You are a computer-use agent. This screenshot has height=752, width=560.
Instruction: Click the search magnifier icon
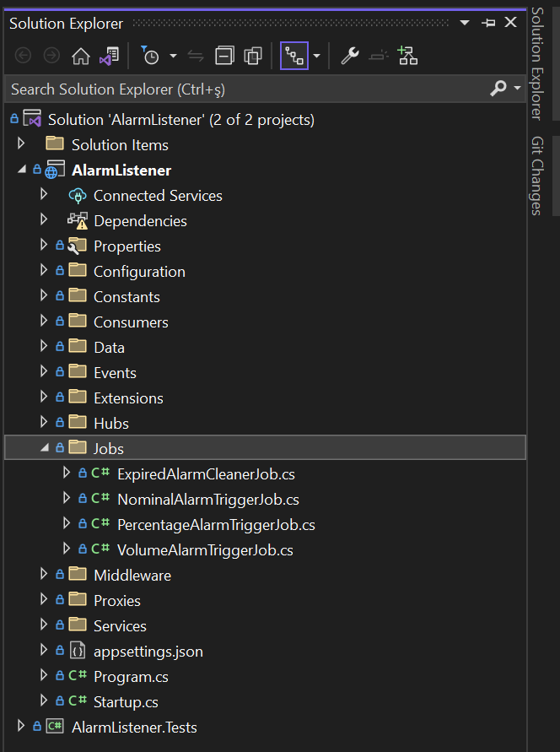498,88
